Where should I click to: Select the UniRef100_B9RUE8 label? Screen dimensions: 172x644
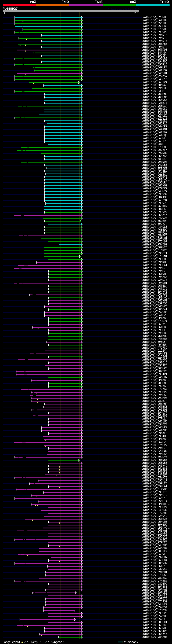click(154, 593)
